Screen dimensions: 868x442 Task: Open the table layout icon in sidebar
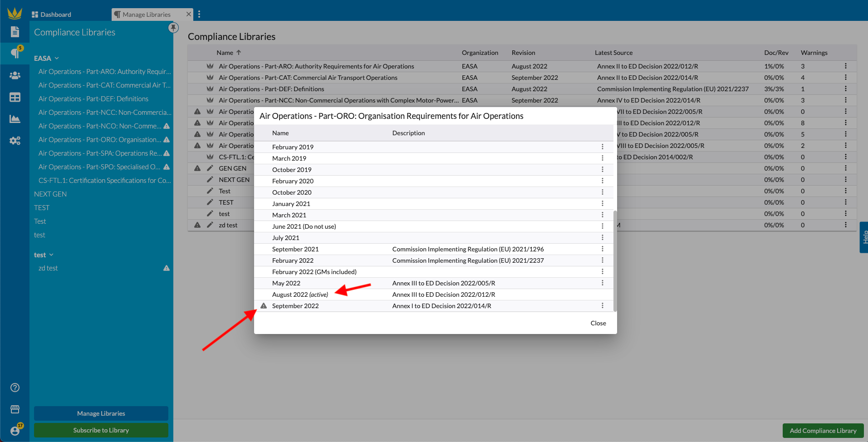click(x=15, y=97)
